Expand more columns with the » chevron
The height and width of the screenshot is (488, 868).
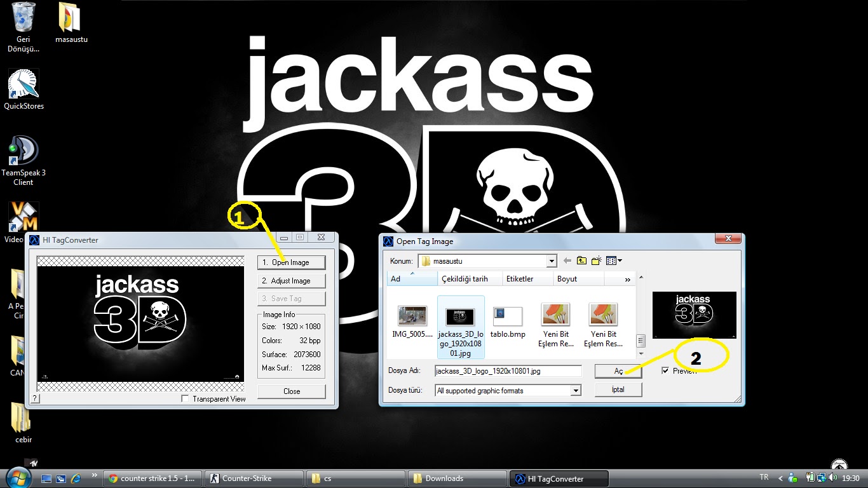(x=628, y=280)
